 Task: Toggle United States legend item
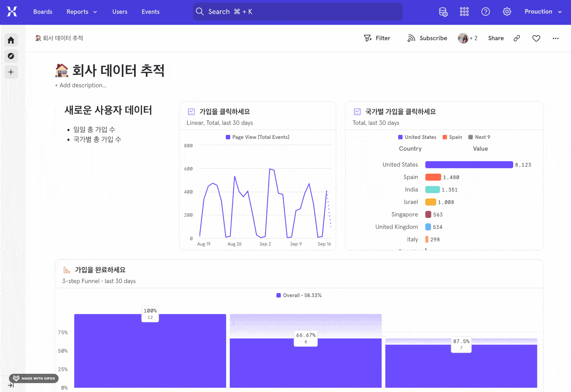pyautogui.click(x=417, y=137)
